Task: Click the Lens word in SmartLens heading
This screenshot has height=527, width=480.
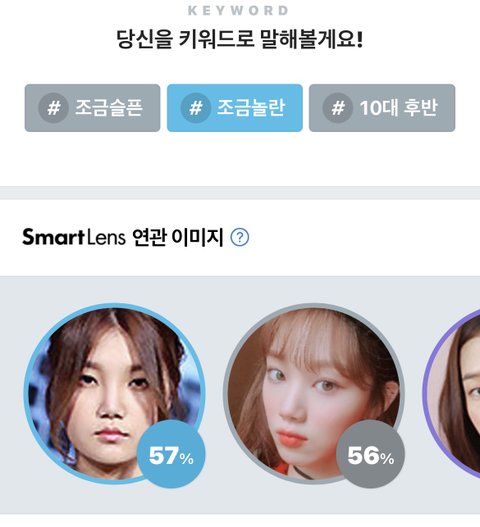Action: (106, 237)
